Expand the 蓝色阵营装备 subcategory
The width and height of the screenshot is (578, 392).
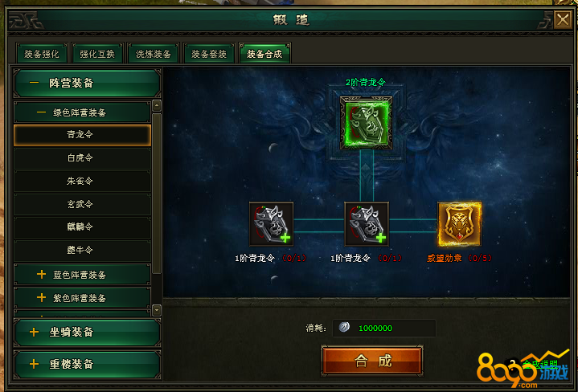pos(82,275)
